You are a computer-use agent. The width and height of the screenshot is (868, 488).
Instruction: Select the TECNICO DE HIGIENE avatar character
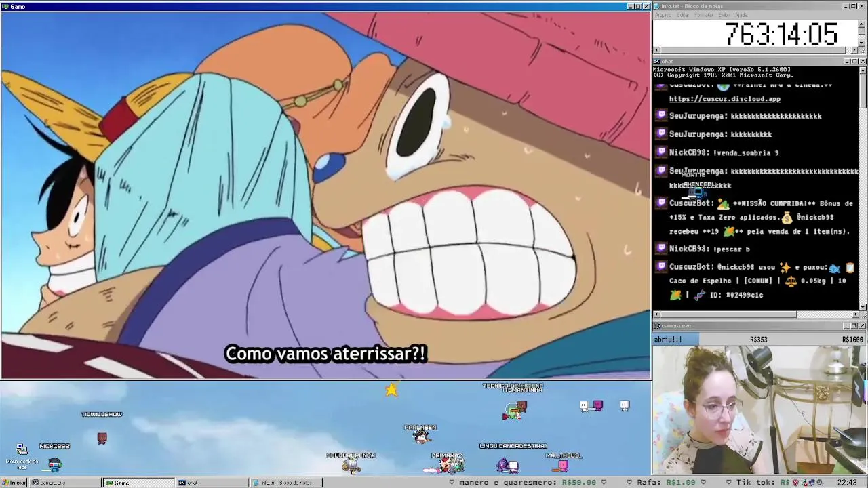(515, 410)
